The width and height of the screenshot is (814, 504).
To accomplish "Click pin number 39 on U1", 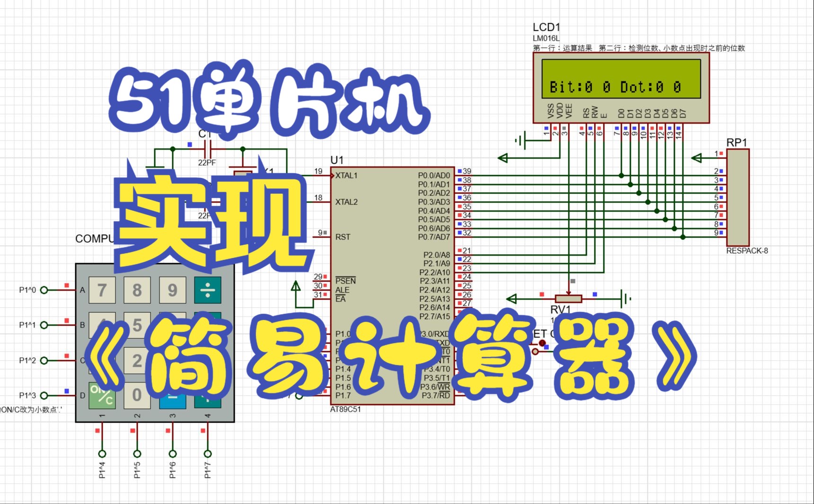I will (x=467, y=171).
